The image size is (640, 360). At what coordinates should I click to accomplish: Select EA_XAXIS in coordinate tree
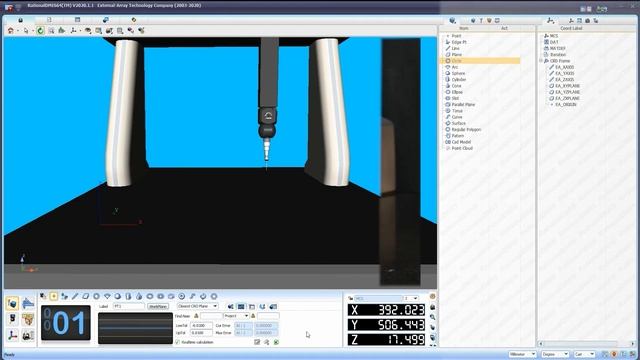pos(564,67)
